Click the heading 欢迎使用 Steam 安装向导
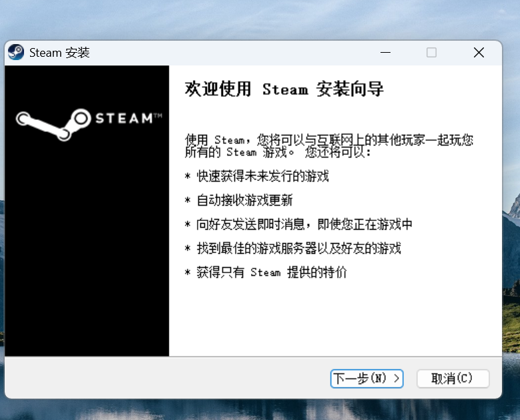 pos(284,89)
